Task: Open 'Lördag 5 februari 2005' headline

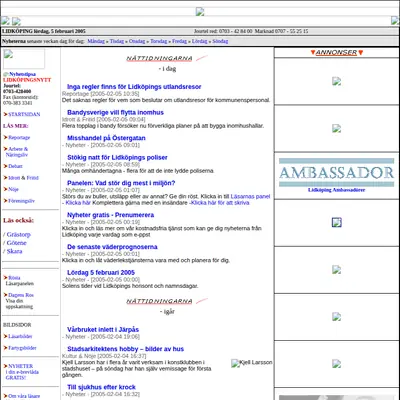Action: [x=101, y=273]
